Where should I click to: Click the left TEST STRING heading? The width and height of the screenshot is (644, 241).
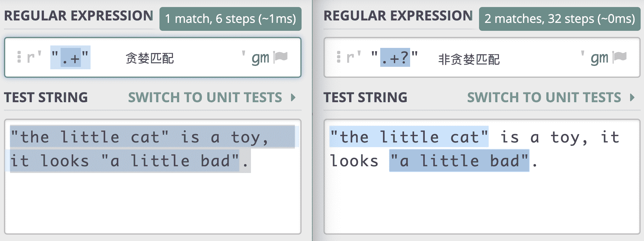[46, 98]
